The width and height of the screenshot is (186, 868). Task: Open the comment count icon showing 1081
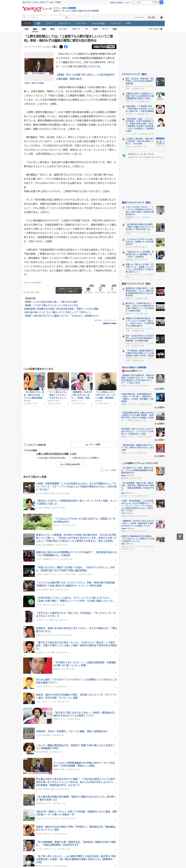point(47,47)
